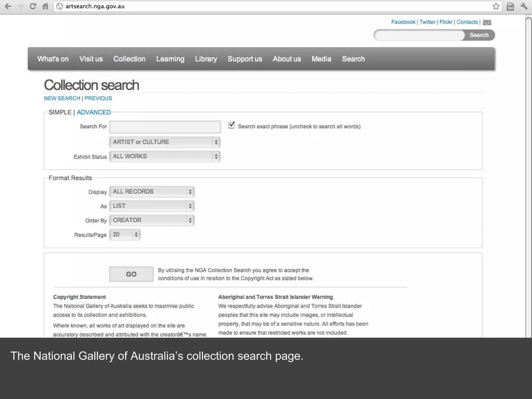Uncheck Search exact phrase checkbox

[x=231, y=125]
